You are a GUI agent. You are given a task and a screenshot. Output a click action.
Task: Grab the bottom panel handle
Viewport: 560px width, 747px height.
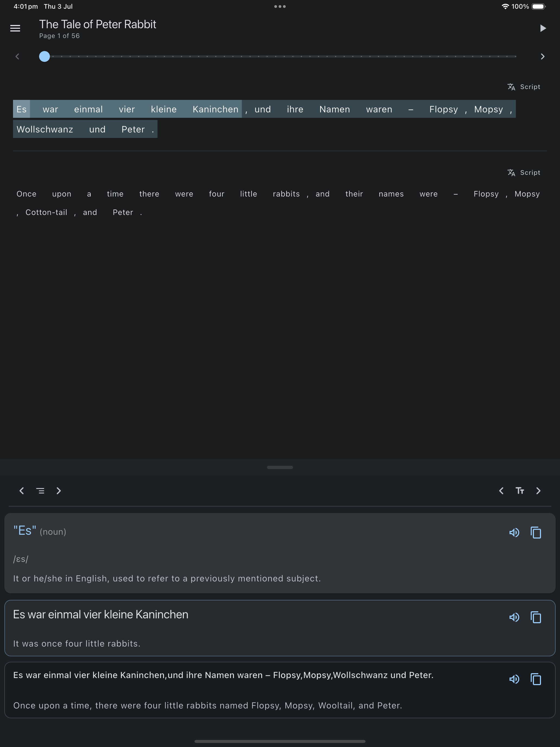click(280, 467)
